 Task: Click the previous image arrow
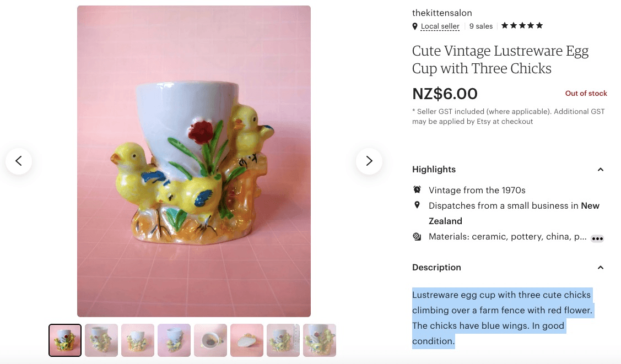point(19,161)
